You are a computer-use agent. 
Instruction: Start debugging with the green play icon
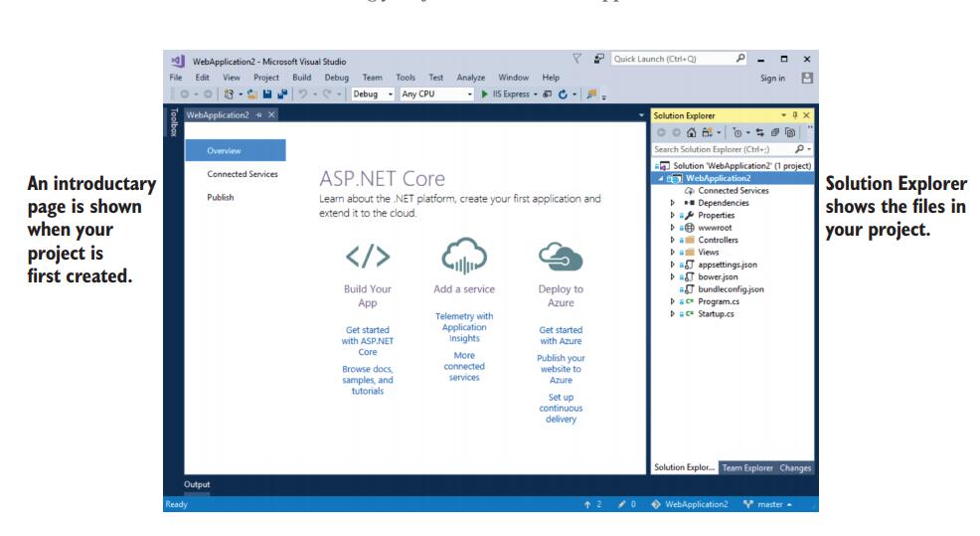click(x=484, y=93)
